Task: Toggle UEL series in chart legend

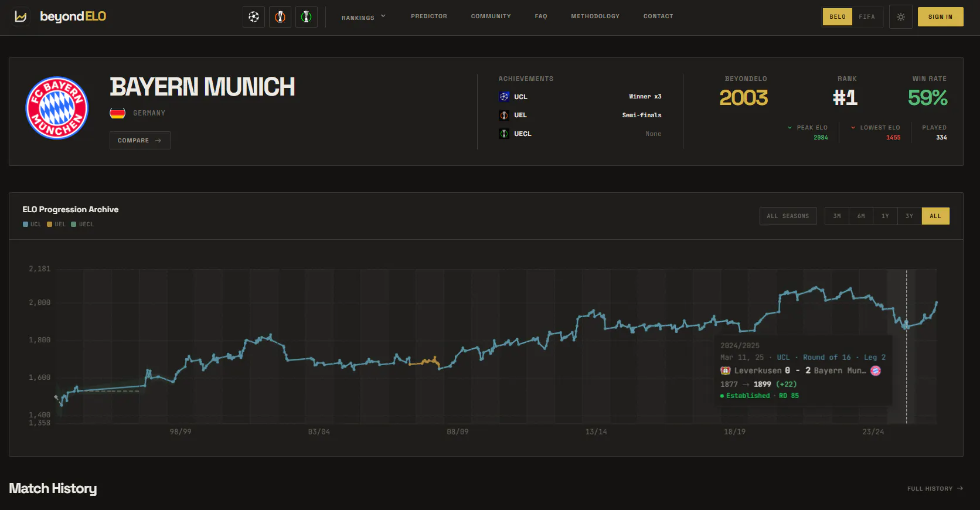Action: tap(56, 225)
